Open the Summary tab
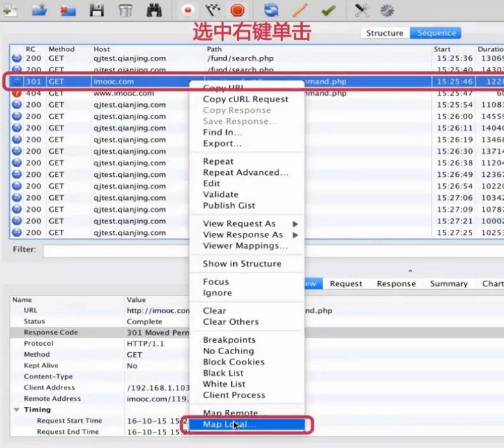 (448, 284)
